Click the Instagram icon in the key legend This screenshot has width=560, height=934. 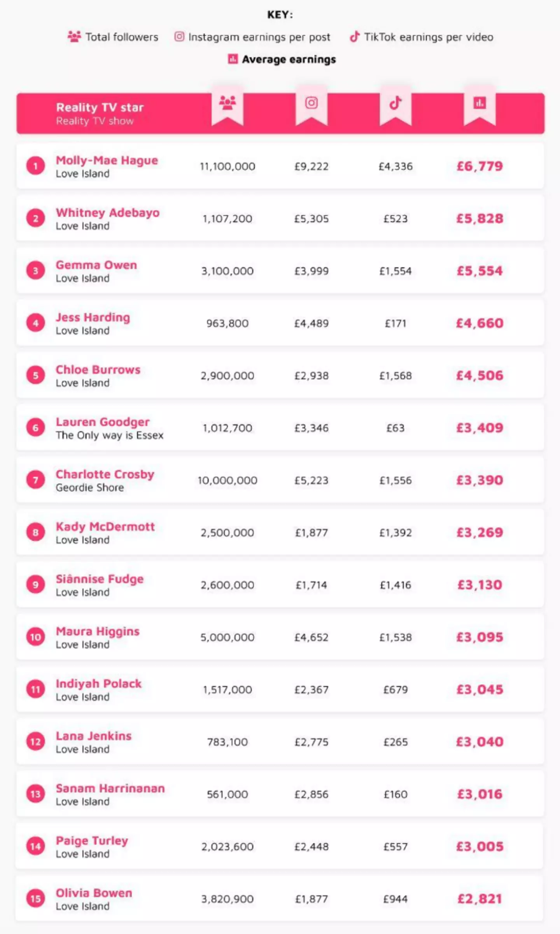[x=179, y=37]
